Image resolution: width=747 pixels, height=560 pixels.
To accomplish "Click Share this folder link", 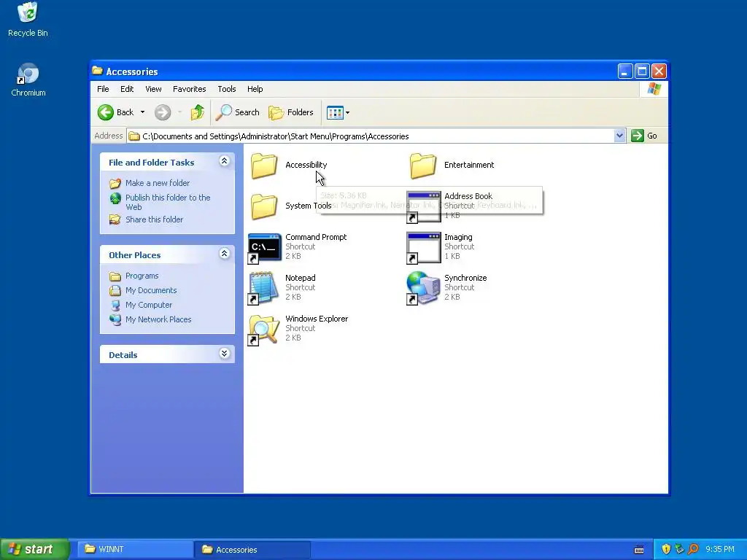I will (x=154, y=219).
